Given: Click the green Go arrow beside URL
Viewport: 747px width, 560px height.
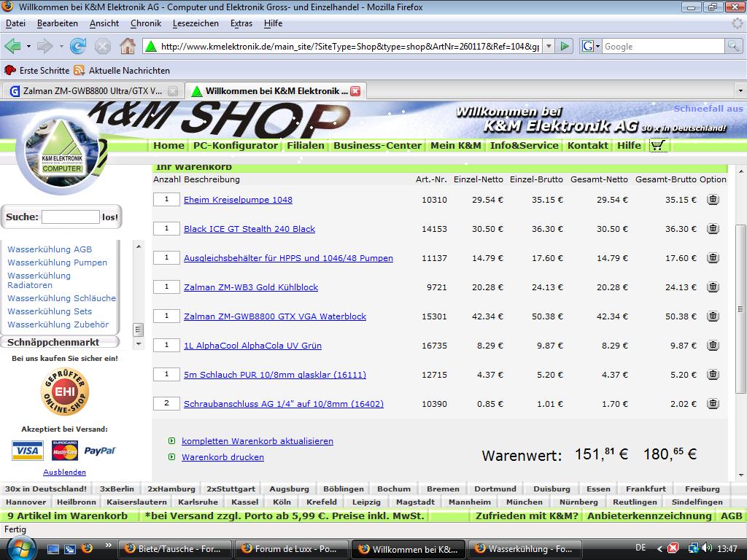Looking at the screenshot, I should click(x=565, y=46).
